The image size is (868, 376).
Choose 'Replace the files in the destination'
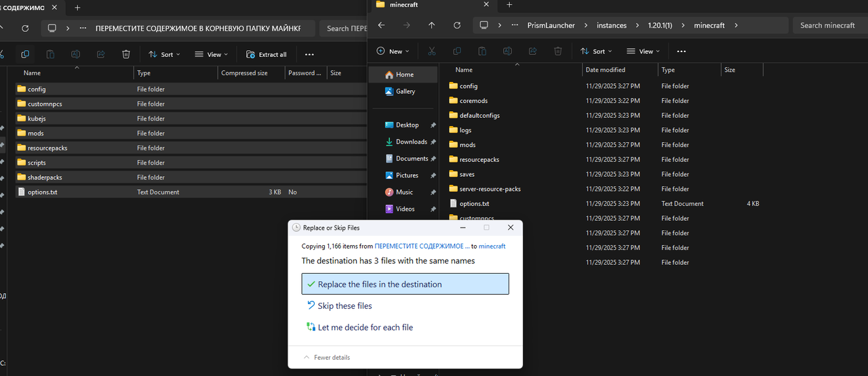(x=405, y=285)
